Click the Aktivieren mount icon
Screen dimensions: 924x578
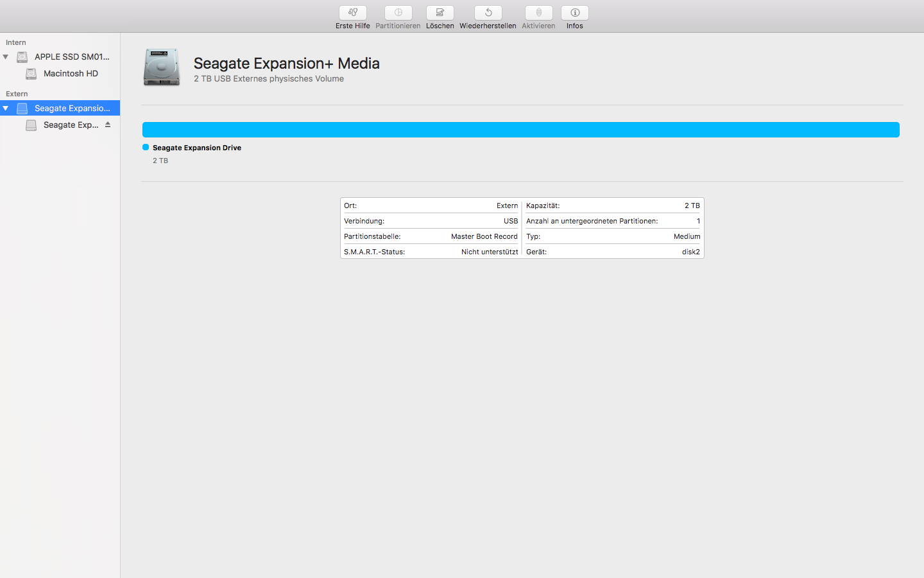point(538,13)
